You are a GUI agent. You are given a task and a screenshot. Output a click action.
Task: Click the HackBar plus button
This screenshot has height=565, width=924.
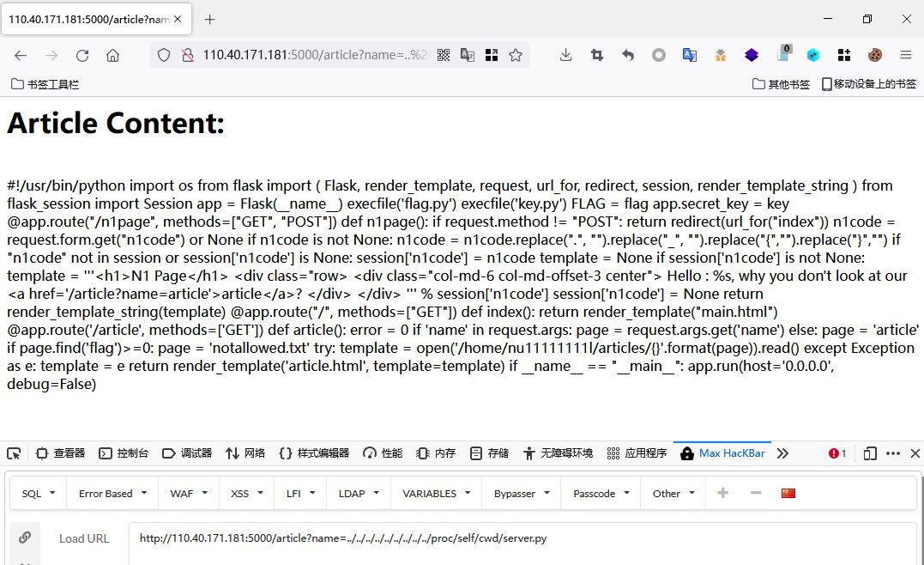coord(722,493)
